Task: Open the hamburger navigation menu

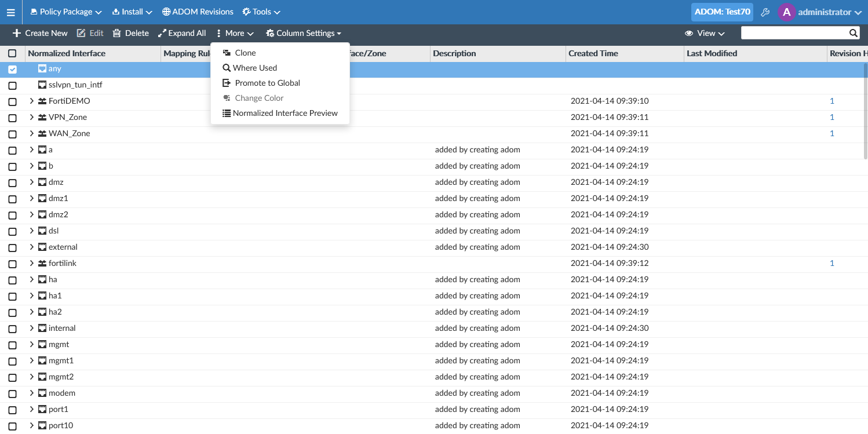Action: pos(10,12)
